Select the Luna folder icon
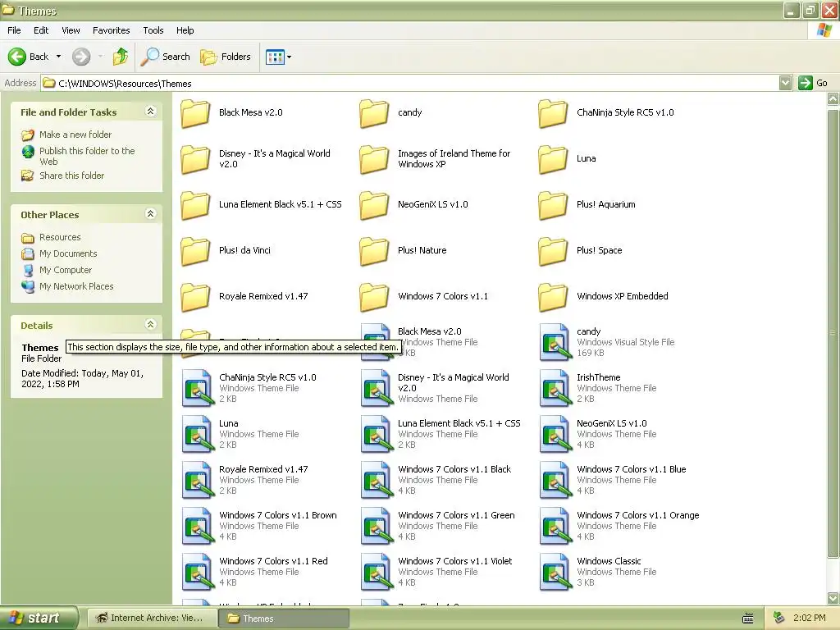 (554, 160)
